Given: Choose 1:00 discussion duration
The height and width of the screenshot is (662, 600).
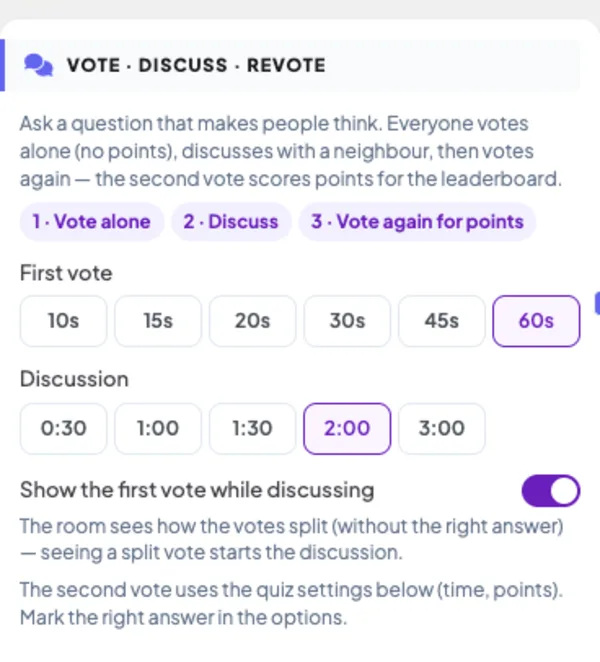Looking at the screenshot, I should pos(158,429).
